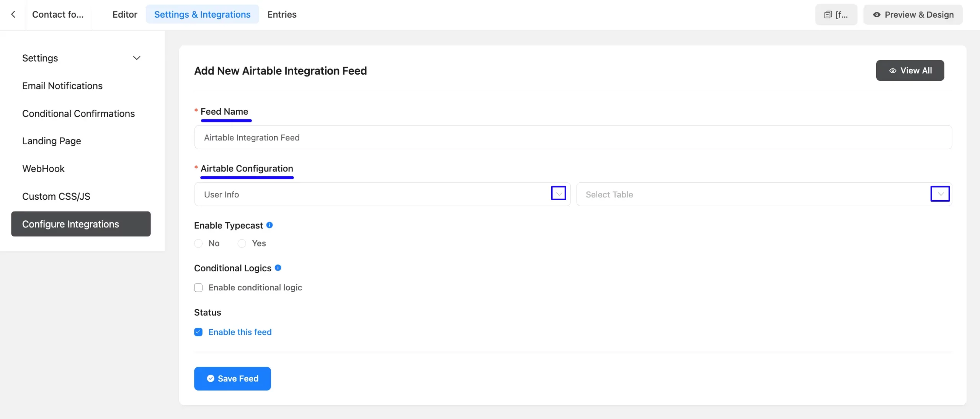Click the eye icon in View All
Screen dimensions: 980x419
click(892, 70)
